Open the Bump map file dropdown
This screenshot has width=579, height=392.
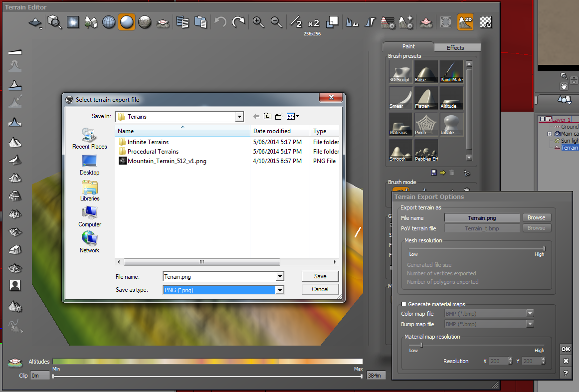(x=530, y=324)
